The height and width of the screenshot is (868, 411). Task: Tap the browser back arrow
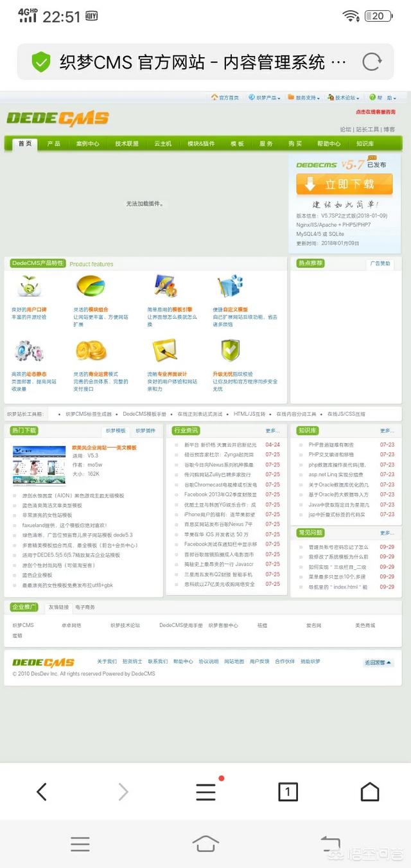coord(42,792)
